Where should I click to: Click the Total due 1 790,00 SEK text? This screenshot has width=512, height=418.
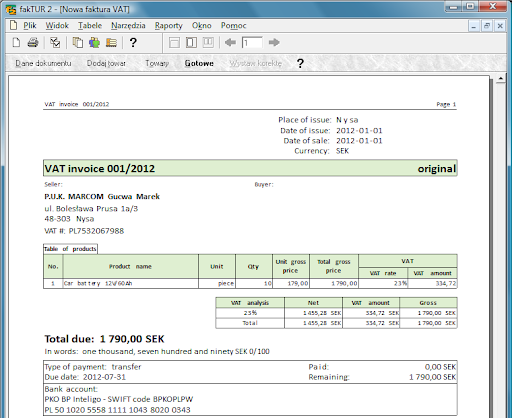point(104,339)
